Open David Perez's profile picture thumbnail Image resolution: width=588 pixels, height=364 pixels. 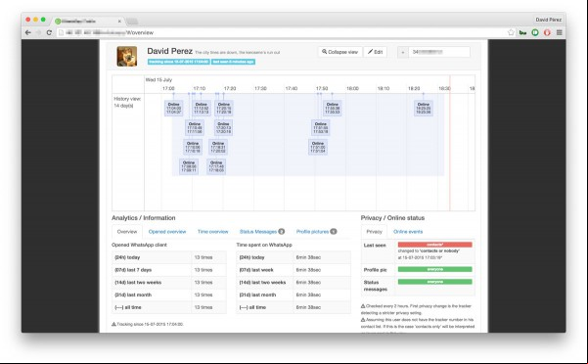point(127,56)
